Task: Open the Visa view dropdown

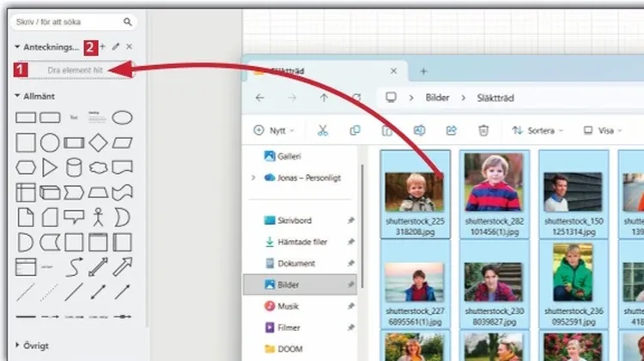Action: [x=603, y=130]
